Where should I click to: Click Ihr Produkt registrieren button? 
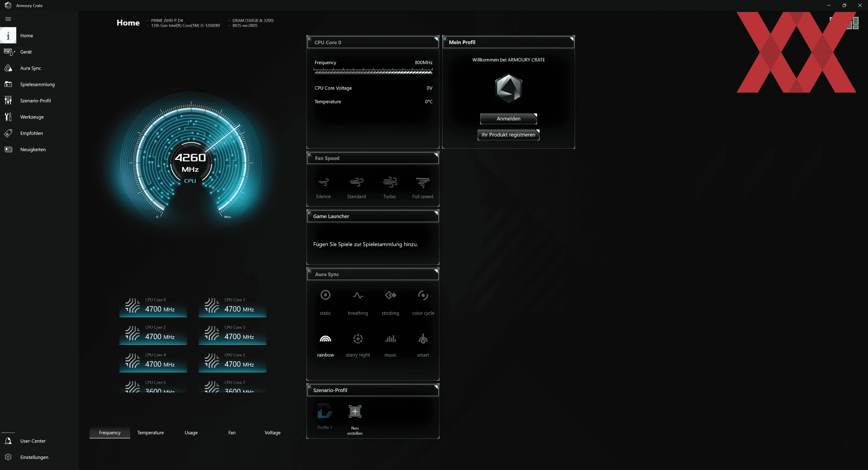(x=509, y=135)
